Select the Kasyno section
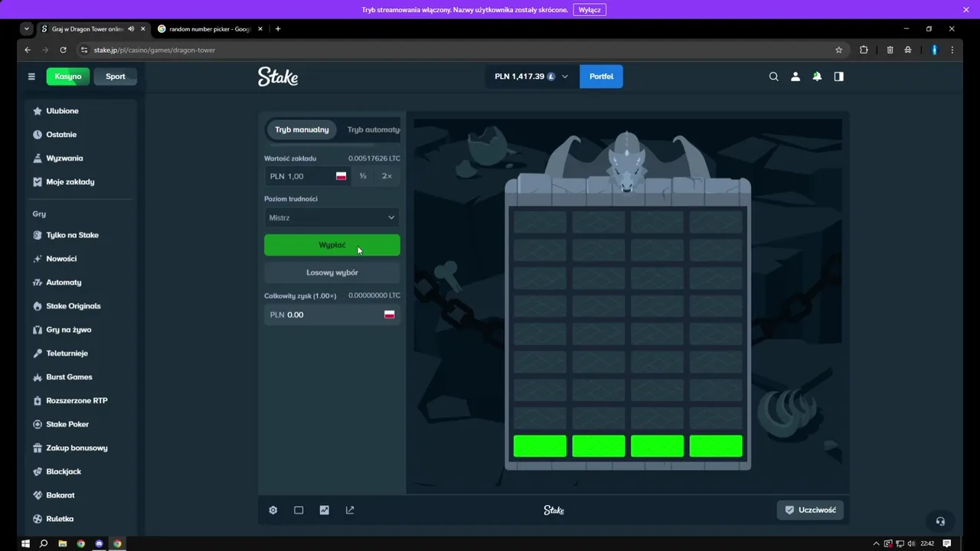The height and width of the screenshot is (551, 980). point(68,77)
